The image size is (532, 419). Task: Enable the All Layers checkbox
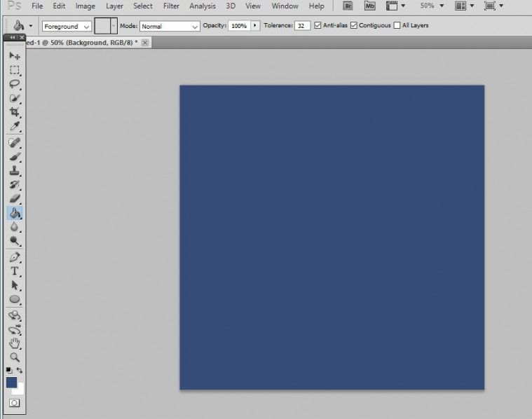point(397,26)
